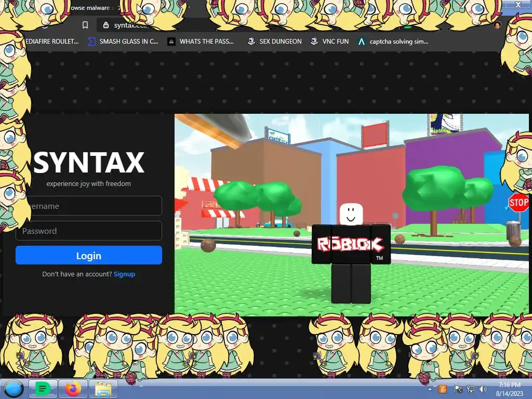532x399 pixels.
Task: Click the volume speaker tray icon
Action: click(x=483, y=389)
